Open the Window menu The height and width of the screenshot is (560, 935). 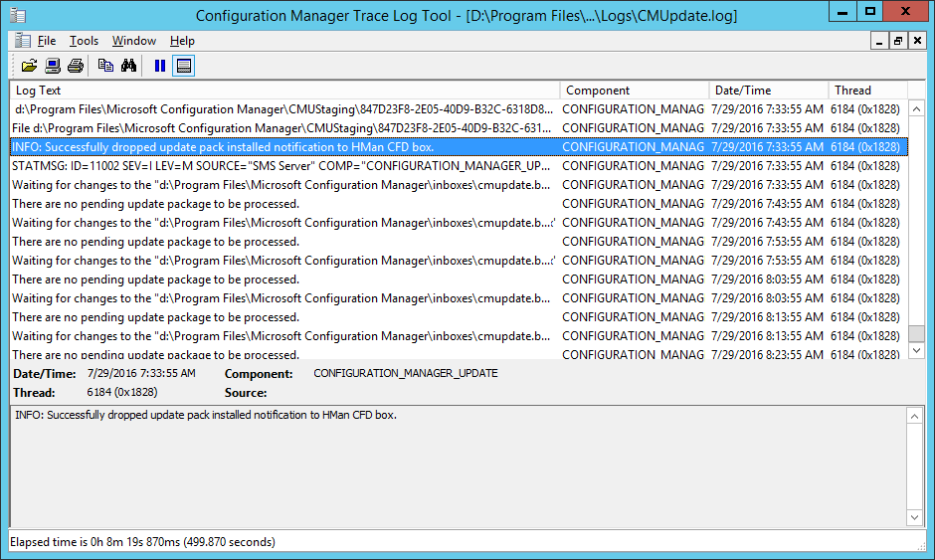click(x=134, y=41)
